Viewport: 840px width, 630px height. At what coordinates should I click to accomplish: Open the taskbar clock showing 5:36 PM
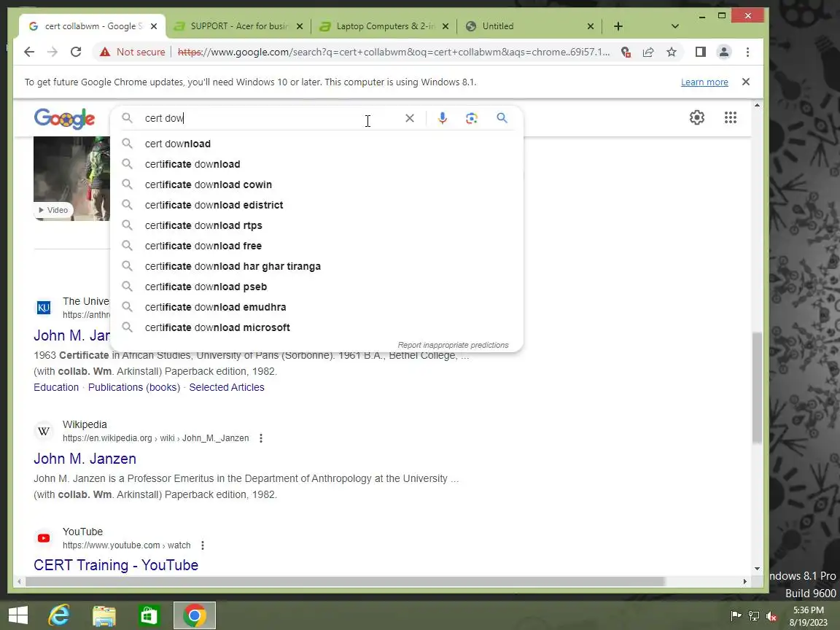click(809, 616)
